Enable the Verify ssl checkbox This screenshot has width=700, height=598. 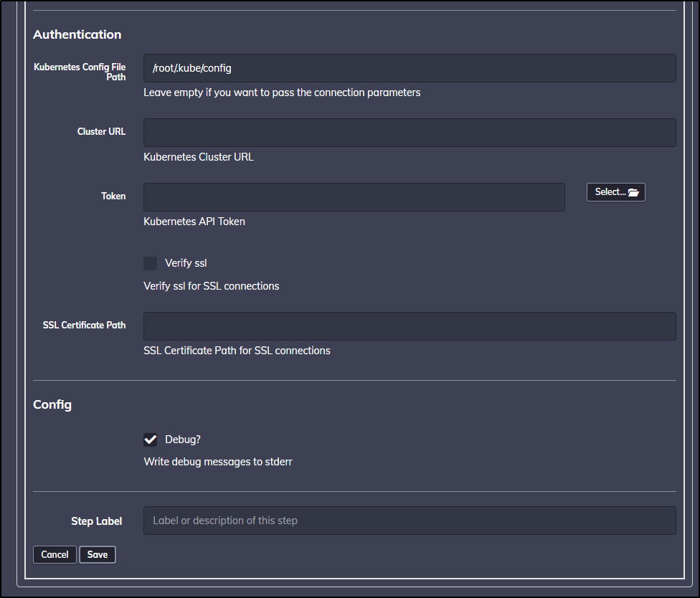(150, 263)
